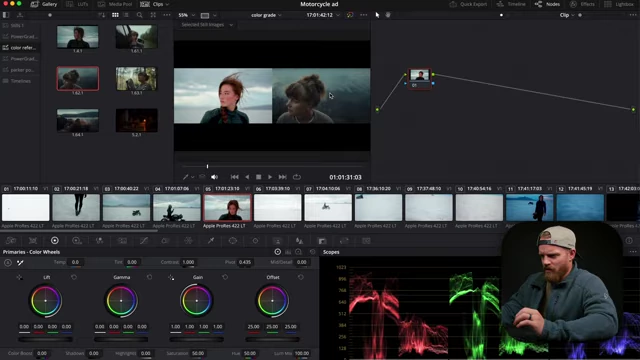
Task: Click the Lift color wheel
Action: coord(46,301)
